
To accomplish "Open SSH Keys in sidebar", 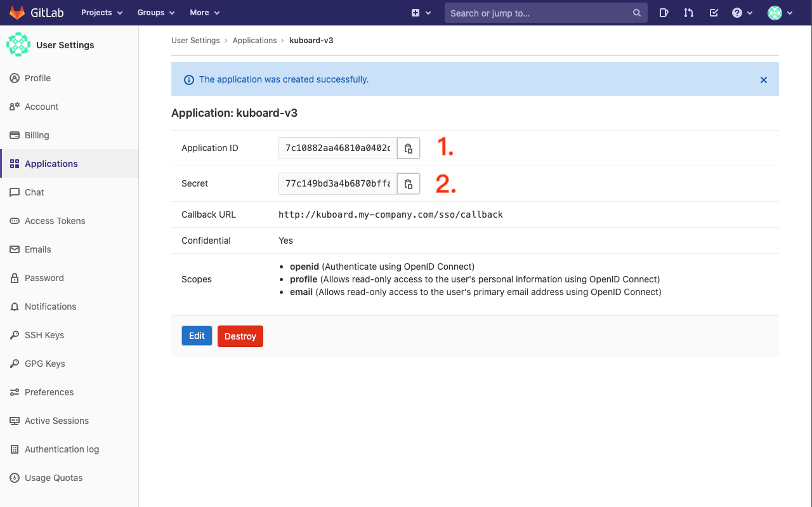I will 44,335.
